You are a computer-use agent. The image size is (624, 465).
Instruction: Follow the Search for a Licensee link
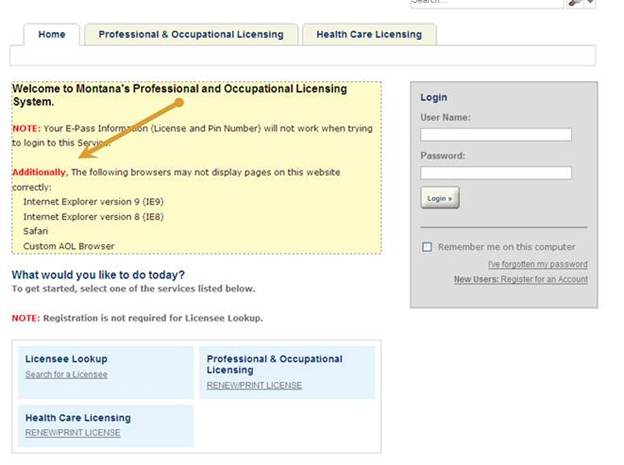point(66,375)
